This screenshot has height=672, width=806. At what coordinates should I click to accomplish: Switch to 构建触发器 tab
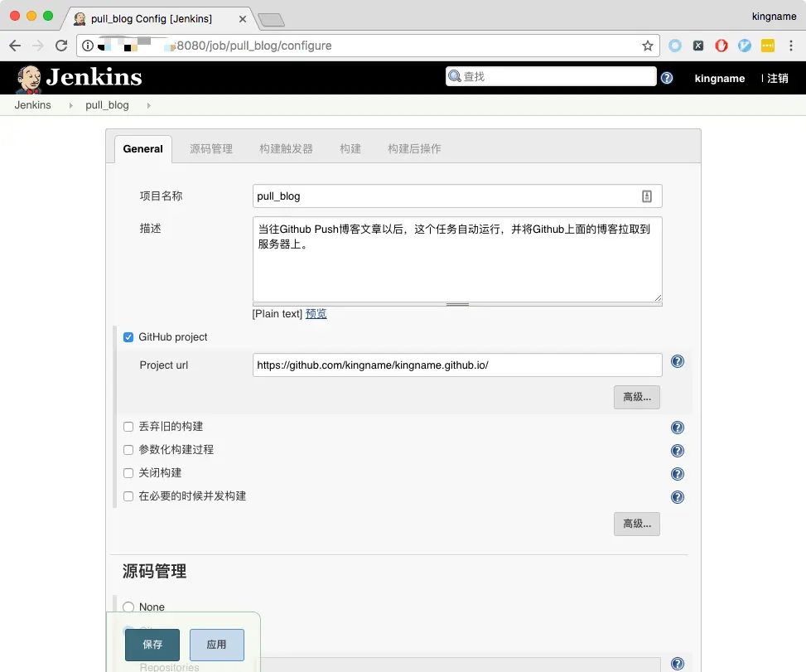pyautogui.click(x=287, y=149)
